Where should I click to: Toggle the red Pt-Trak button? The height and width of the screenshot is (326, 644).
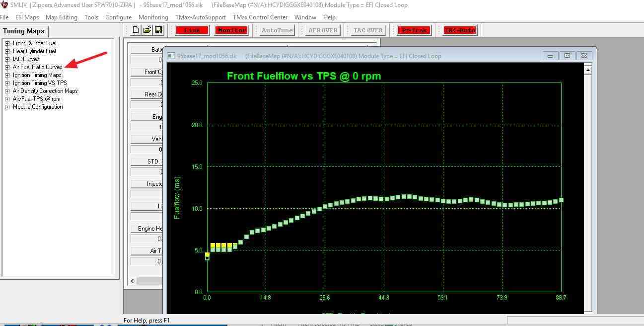point(415,30)
